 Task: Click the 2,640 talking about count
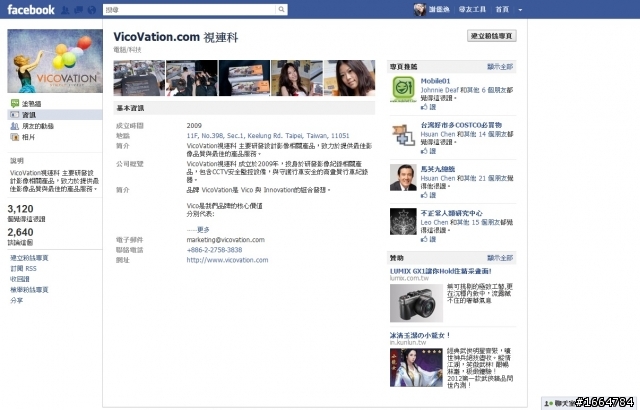20,232
